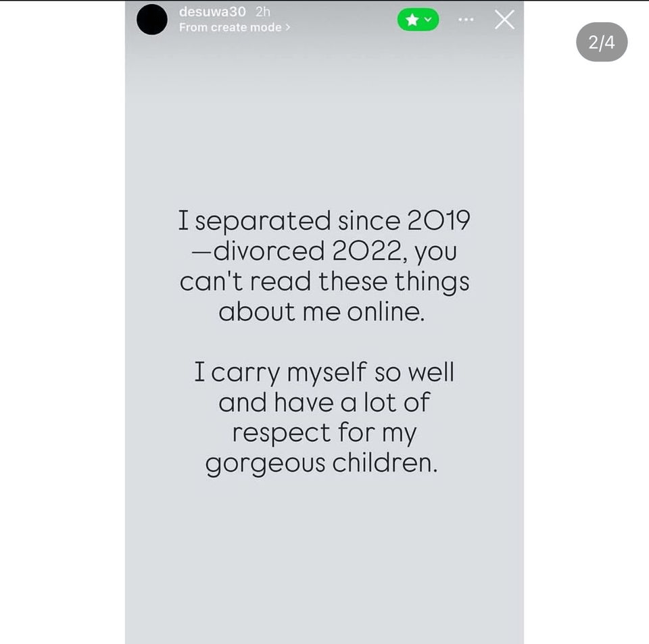Image resolution: width=649 pixels, height=644 pixels.
Task: Click the white star in green badge
Action: click(x=412, y=20)
